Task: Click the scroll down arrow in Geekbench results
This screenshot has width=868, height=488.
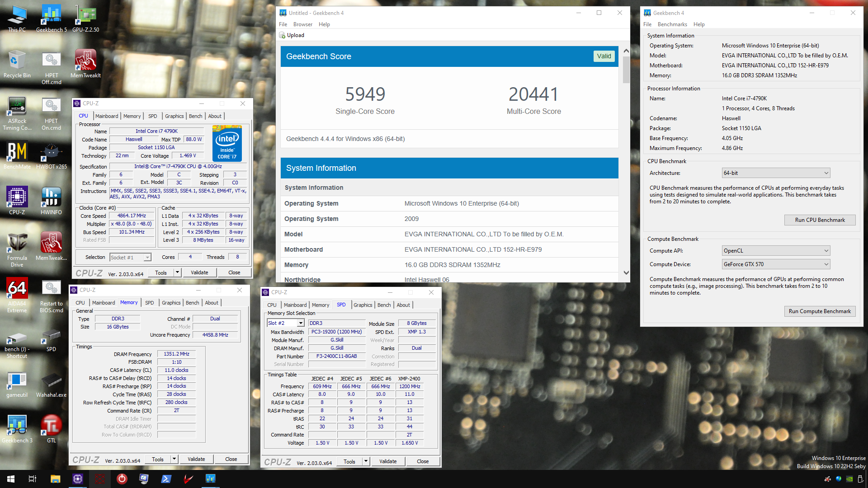Action: click(626, 273)
